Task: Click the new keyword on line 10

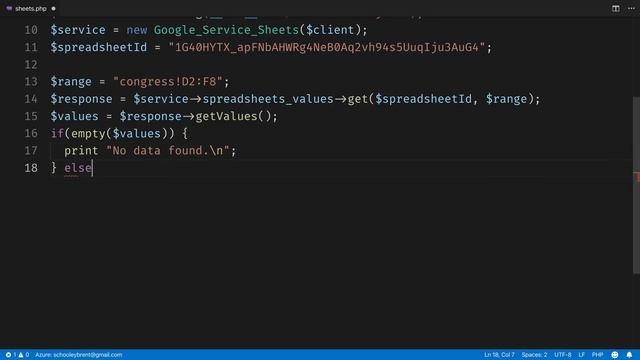Action: (137, 30)
